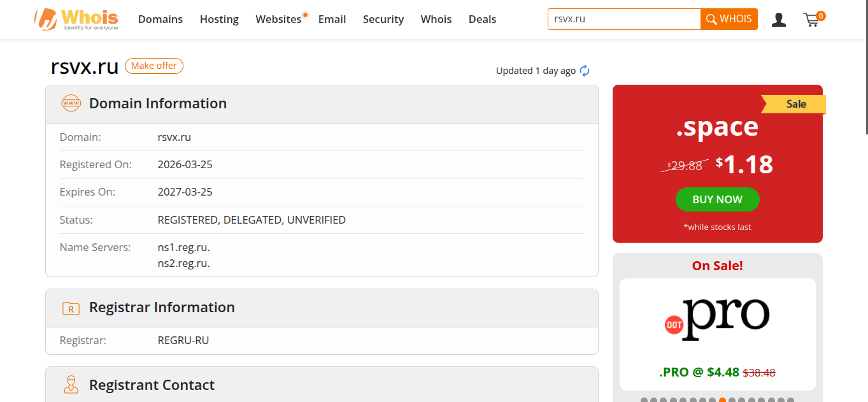Click the registered date 2026-03-25
Screen dimensions: 868x402
tap(185, 164)
